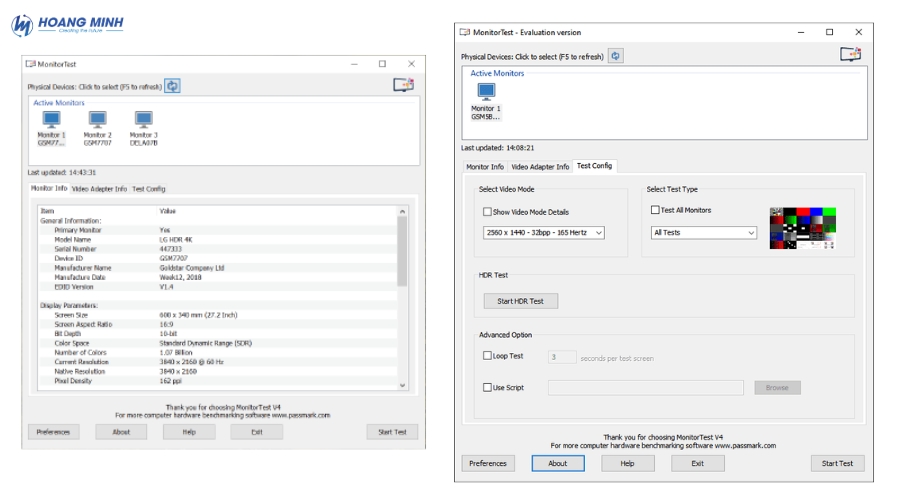900x500 pixels.
Task: Open the All Tests type dropdown
Action: [x=704, y=232]
